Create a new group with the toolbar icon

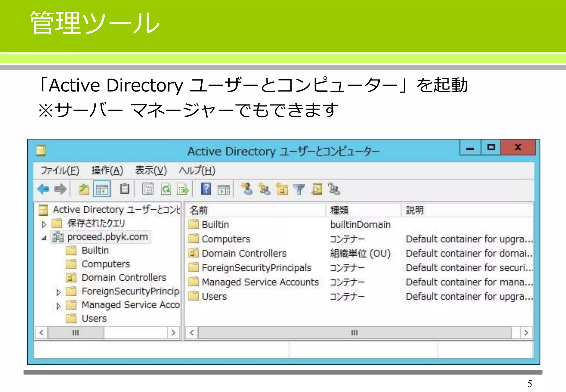pos(265,189)
